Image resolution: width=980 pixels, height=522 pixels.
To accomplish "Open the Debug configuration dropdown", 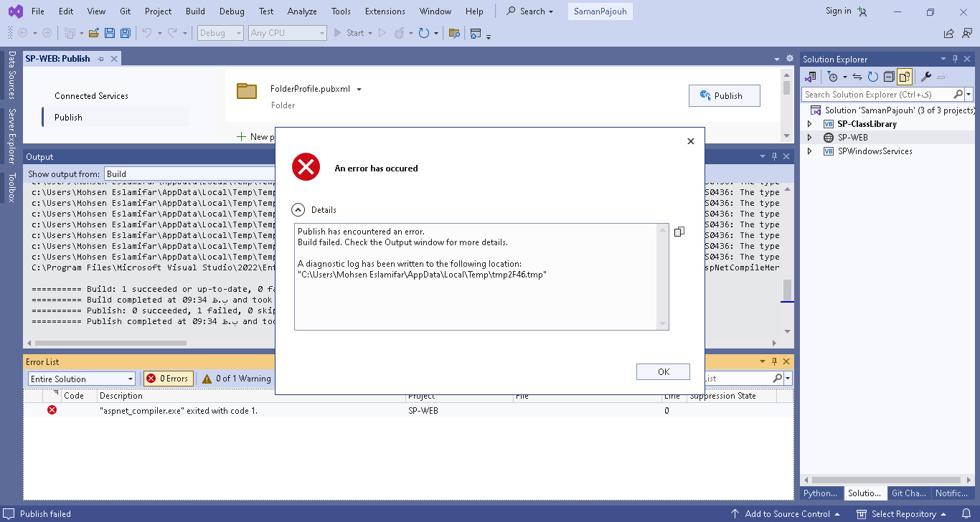I will click(222, 33).
